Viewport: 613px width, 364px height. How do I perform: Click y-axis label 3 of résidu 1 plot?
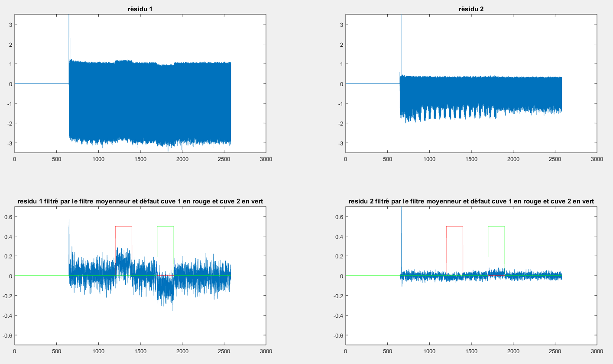pyautogui.click(x=10, y=25)
